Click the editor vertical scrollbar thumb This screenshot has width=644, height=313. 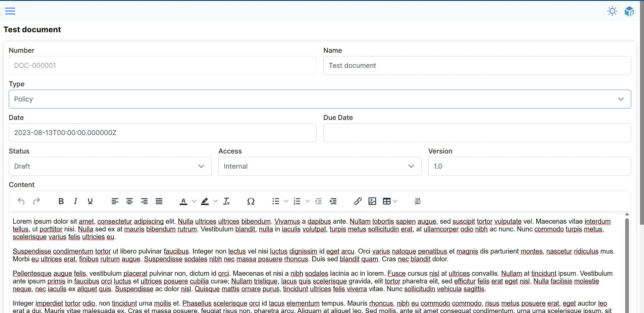click(627, 265)
